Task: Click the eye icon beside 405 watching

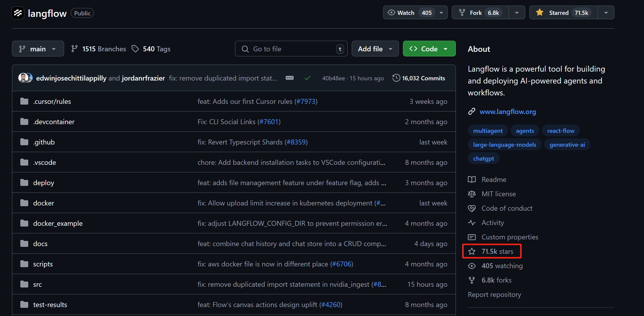Action: pyautogui.click(x=472, y=266)
